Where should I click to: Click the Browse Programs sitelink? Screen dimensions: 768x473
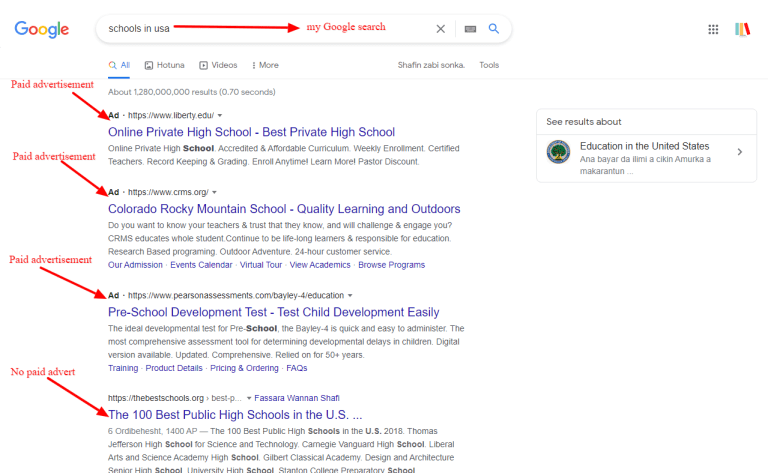tap(391, 265)
